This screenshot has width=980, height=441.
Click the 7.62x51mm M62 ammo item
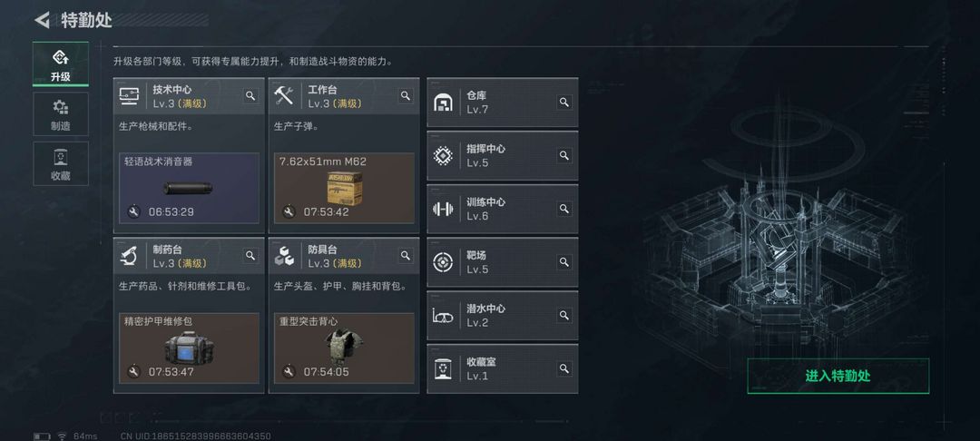[x=344, y=188]
